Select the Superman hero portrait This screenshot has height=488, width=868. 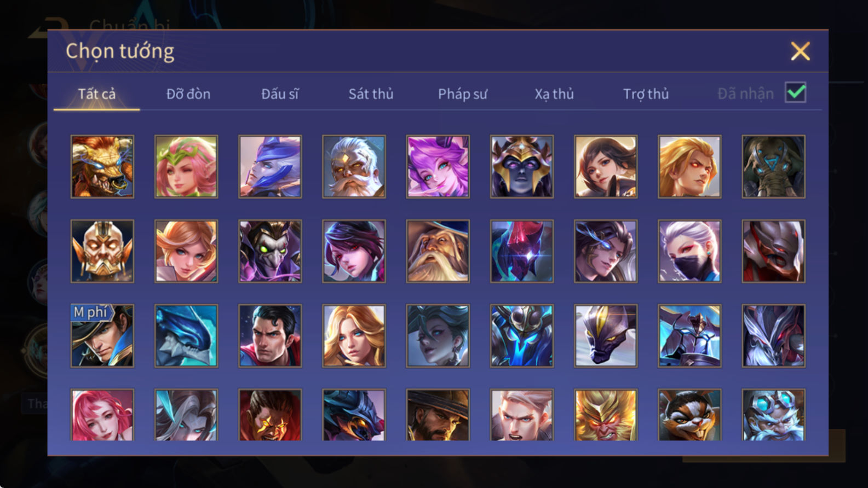click(x=270, y=335)
